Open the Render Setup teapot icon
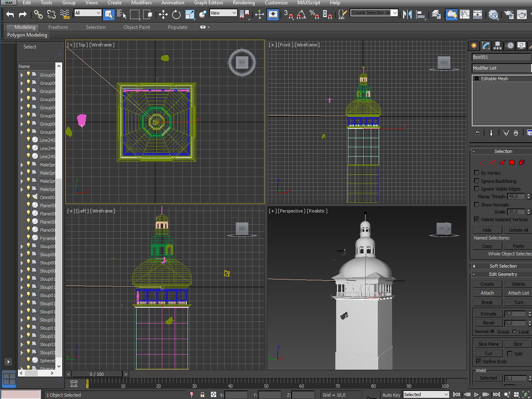Viewport: 532px width, 399px height. pyautogui.click(x=509, y=14)
